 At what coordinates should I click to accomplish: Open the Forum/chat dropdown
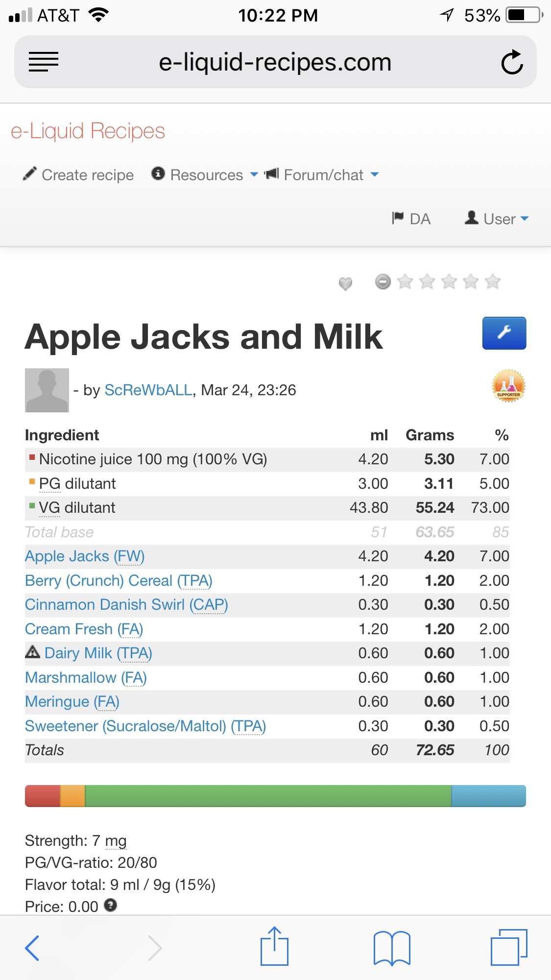(x=374, y=175)
